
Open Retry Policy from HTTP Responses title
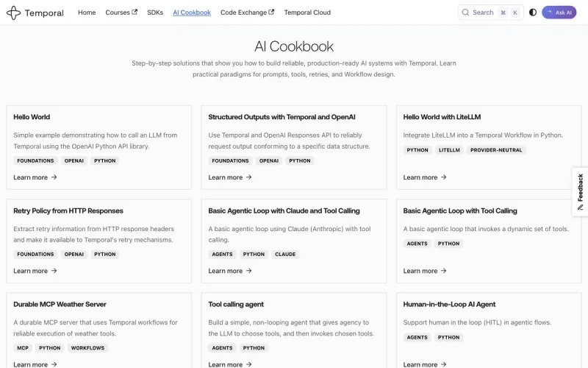click(68, 210)
